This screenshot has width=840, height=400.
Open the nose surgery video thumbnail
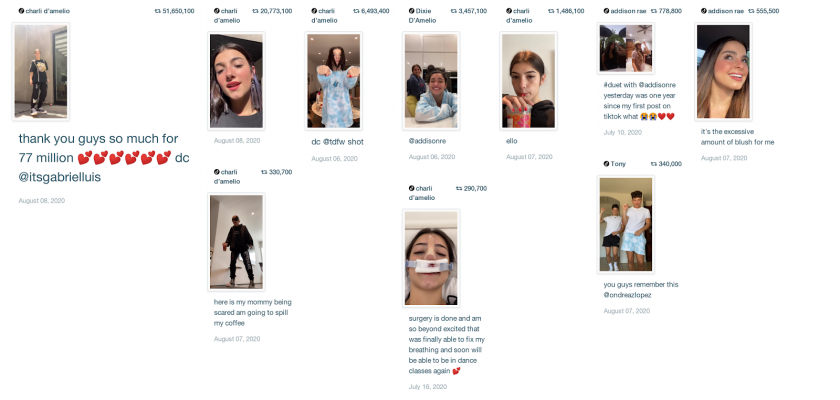click(x=431, y=258)
